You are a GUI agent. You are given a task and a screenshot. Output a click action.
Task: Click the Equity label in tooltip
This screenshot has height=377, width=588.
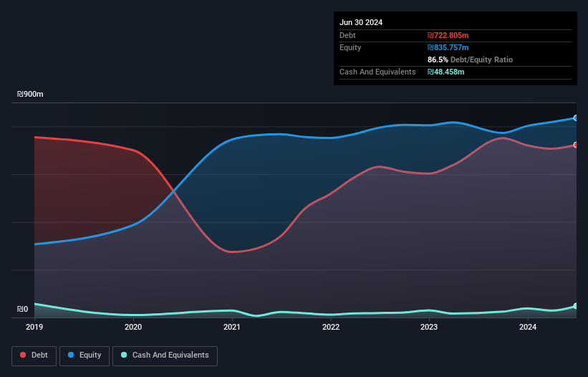click(x=350, y=47)
